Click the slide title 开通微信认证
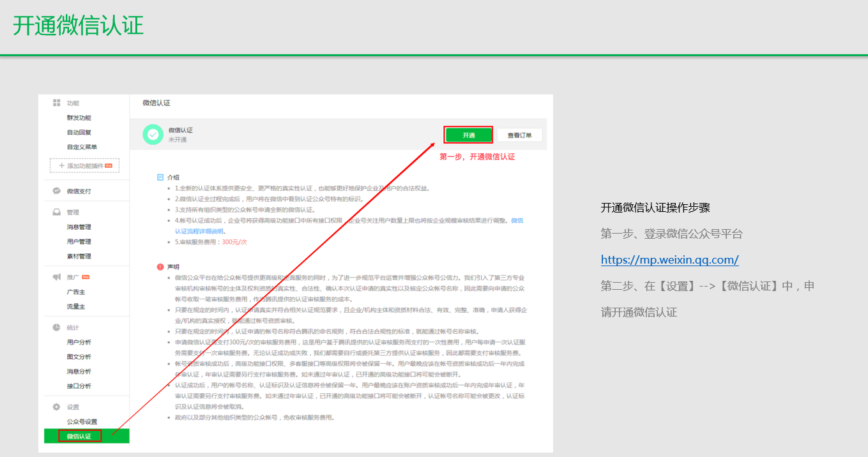Screen dimensions: 868x457 (79, 26)
